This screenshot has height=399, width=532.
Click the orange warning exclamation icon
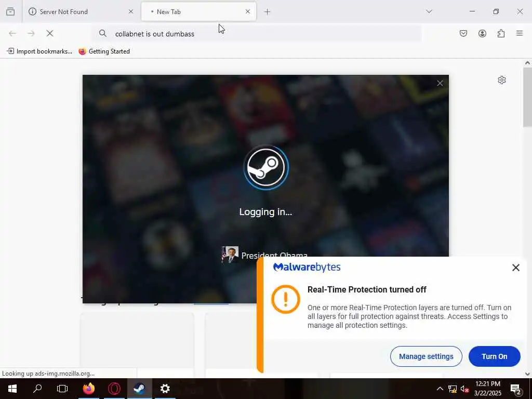(286, 299)
